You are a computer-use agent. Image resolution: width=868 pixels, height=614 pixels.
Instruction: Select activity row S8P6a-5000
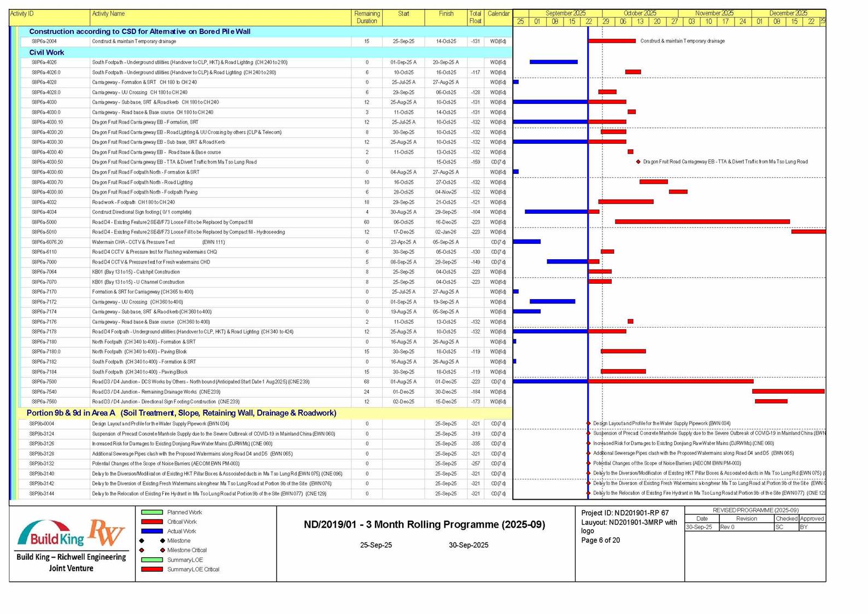pyautogui.click(x=44, y=223)
